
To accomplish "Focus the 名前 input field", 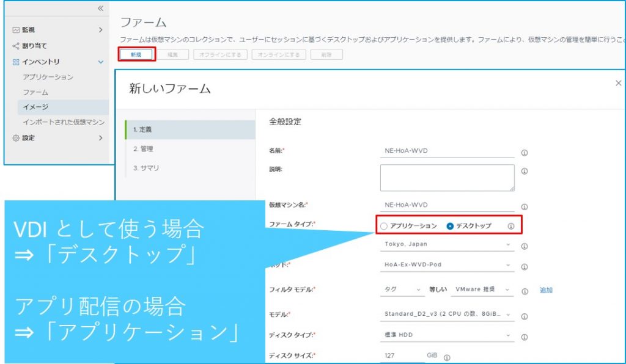I will (447, 151).
